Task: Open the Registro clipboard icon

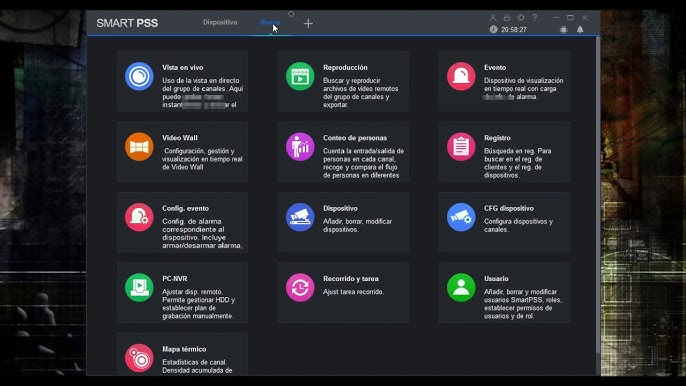Action: coord(461,147)
